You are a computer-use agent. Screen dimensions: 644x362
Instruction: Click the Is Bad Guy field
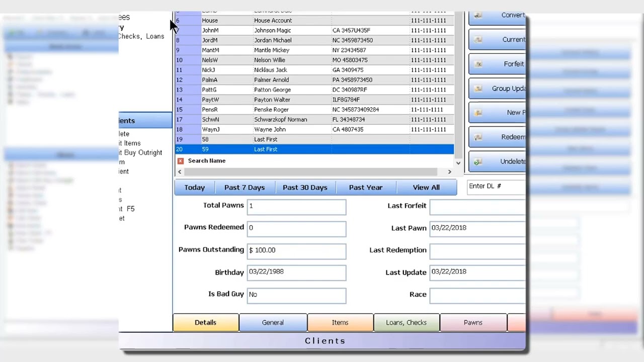point(296,295)
